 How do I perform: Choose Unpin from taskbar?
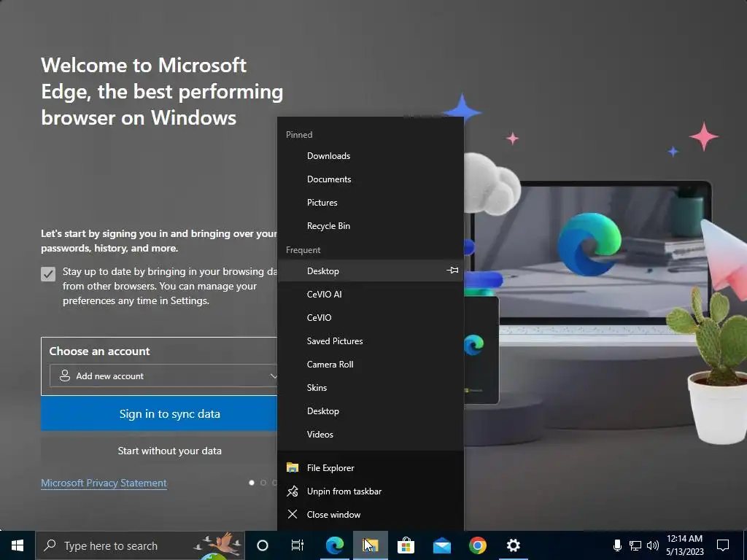point(370,491)
